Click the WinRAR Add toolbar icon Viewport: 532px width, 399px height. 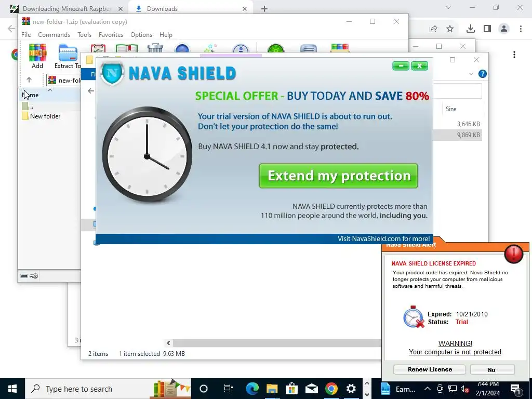(37, 53)
